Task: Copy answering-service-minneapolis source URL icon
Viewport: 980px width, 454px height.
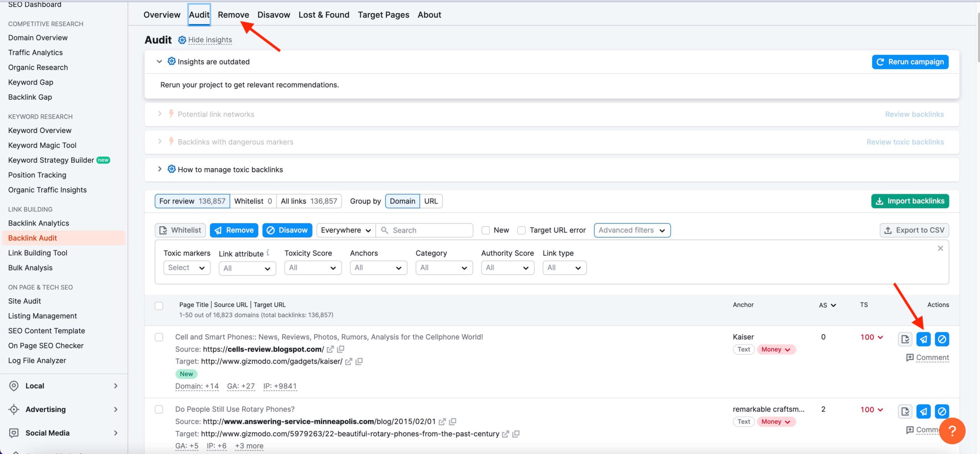Action: [452, 421]
